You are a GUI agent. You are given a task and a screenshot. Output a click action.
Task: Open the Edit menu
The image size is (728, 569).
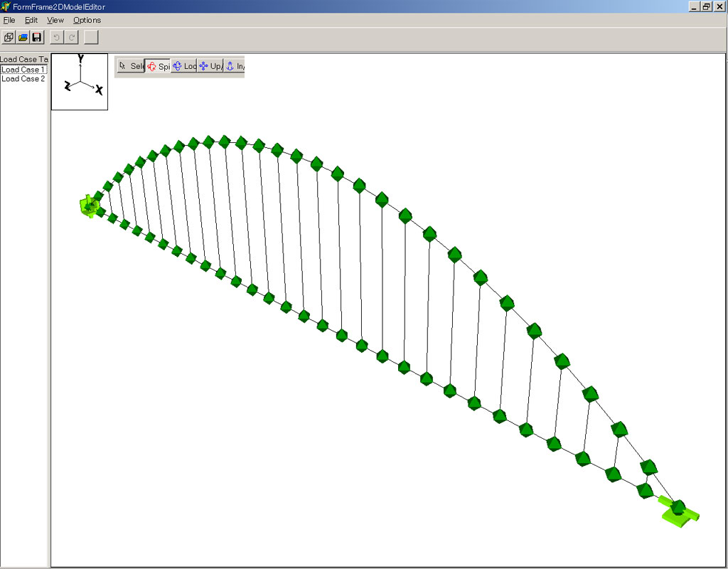click(x=31, y=20)
